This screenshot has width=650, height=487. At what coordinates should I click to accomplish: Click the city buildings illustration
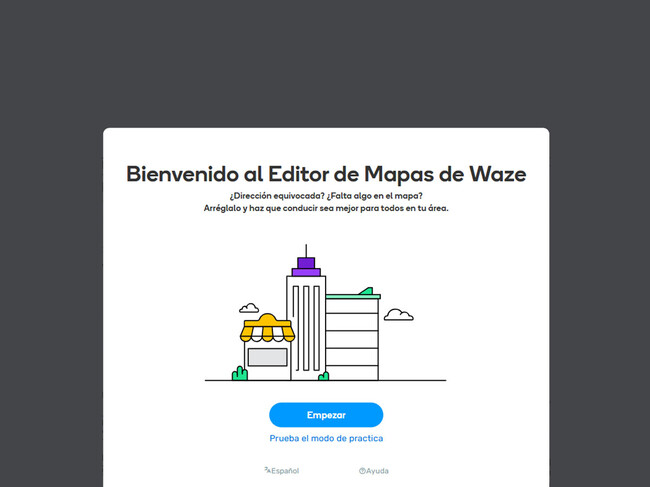325,313
